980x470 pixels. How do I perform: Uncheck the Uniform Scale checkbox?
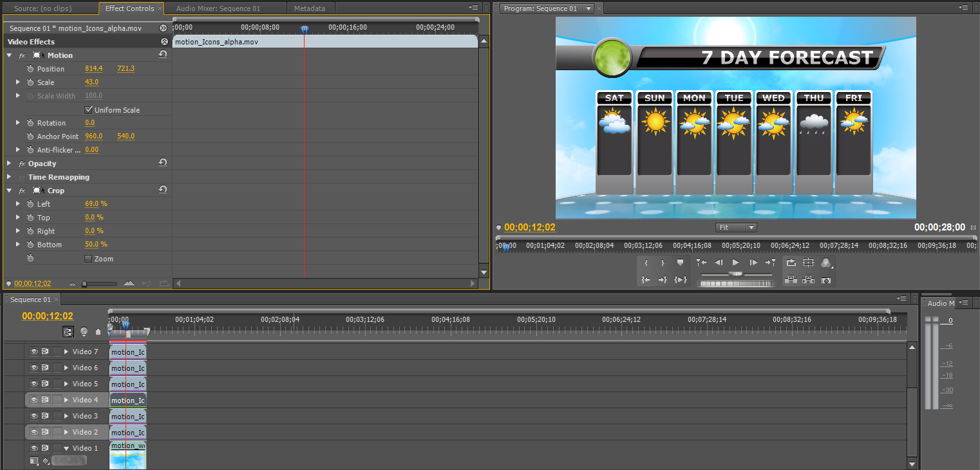[x=89, y=109]
